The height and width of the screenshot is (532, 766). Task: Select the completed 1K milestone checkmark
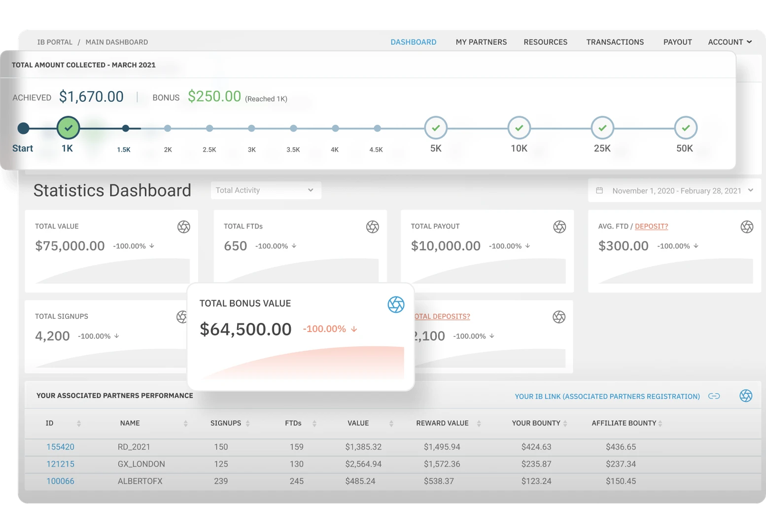[68, 128]
